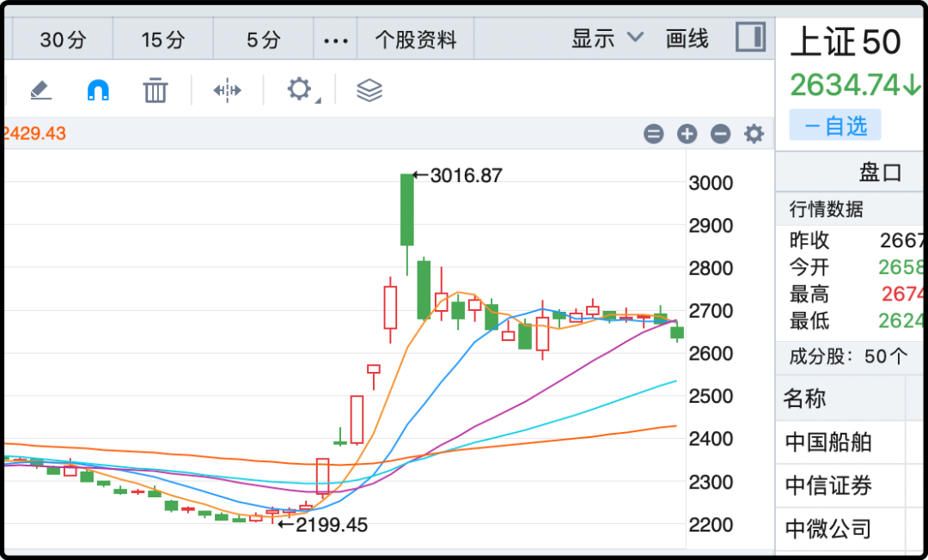This screenshot has height=560, width=928.
Task: Click the 画线 draw line button
Action: tap(687, 39)
